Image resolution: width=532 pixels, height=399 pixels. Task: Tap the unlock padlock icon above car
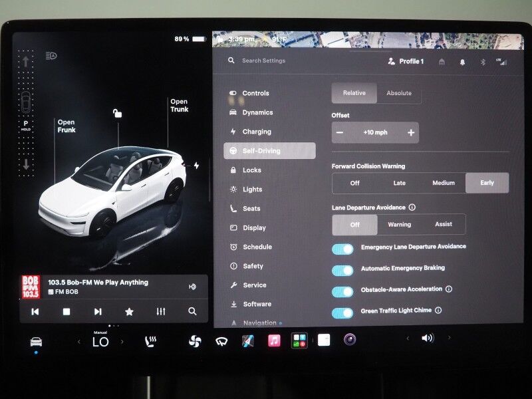click(118, 113)
